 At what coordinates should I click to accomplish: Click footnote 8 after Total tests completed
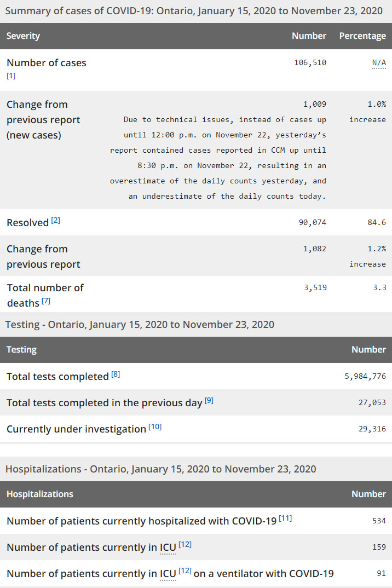pos(116,374)
